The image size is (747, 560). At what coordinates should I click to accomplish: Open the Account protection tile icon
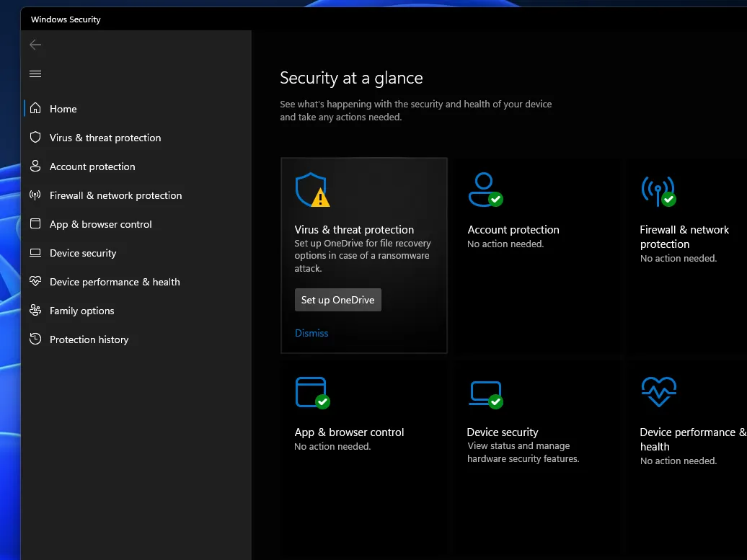485,190
